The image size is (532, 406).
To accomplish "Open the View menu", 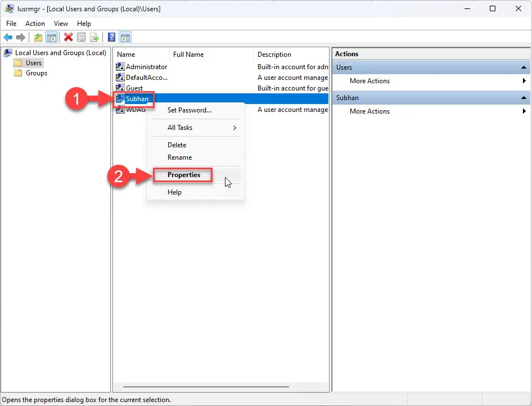I will tap(61, 24).
